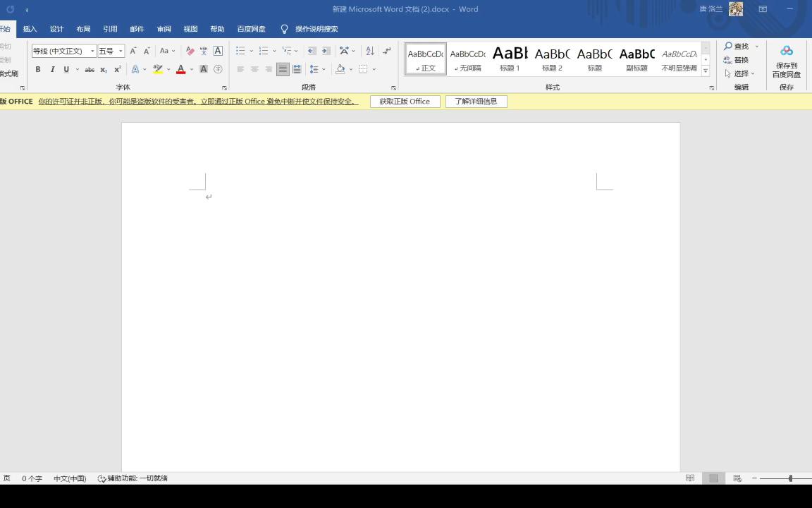Image resolution: width=812 pixels, height=508 pixels.
Task: Toggle justified alignment
Action: tap(284, 68)
